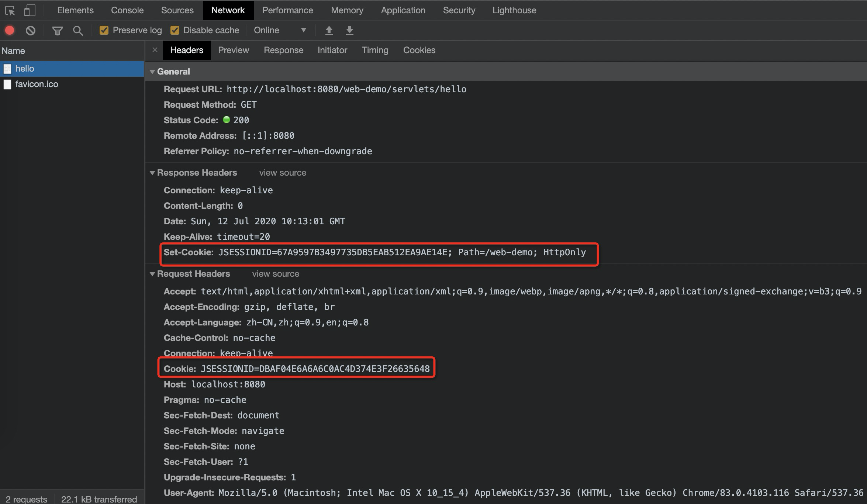
Task: Search within network requests
Action: (x=78, y=30)
